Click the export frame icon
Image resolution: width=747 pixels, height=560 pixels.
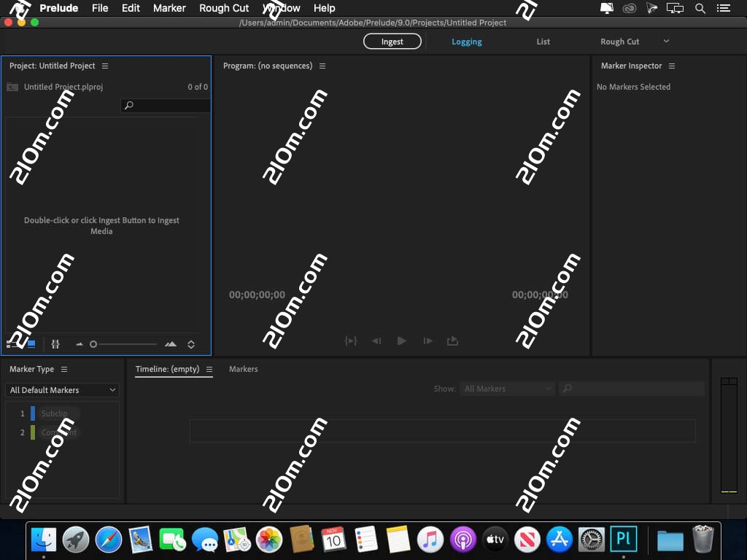(452, 341)
